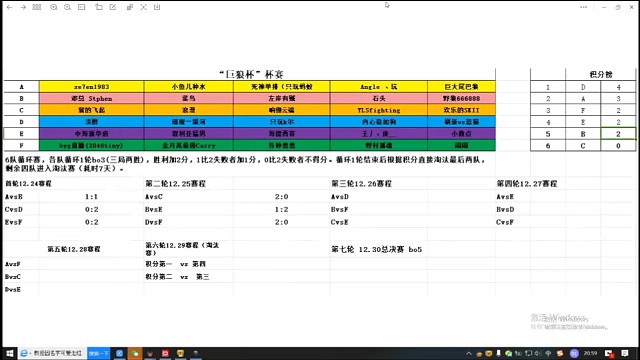Click cell 'byg直播(2046tiny)' in green row F
Image resolution: width=640 pixels, height=360 pixels.
click(91, 145)
